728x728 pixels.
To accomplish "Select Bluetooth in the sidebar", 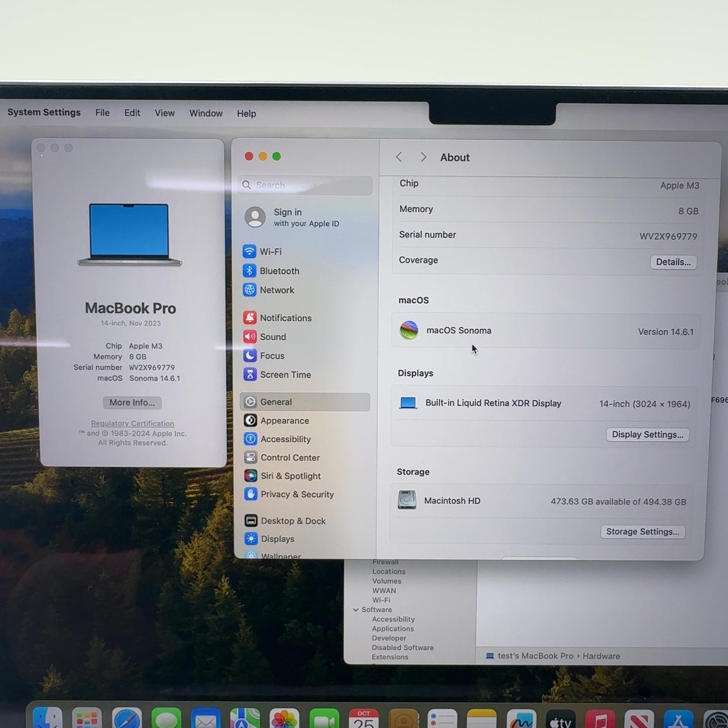I will click(x=279, y=271).
